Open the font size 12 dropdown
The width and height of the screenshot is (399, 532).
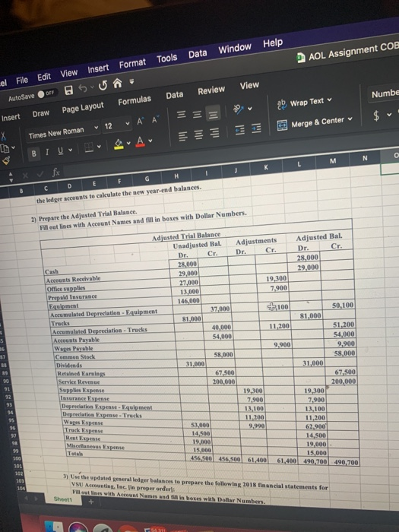click(128, 123)
